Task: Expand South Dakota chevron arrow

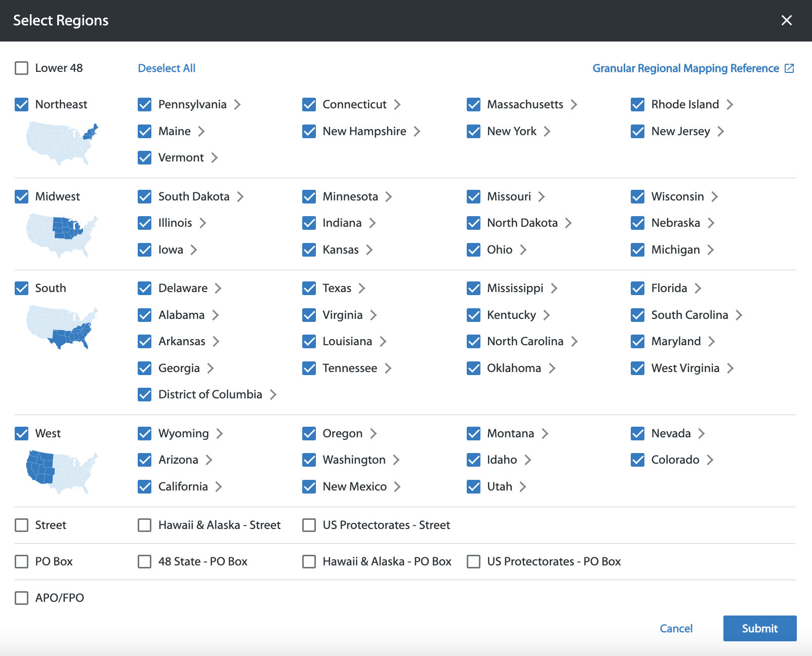Action: coord(240,196)
